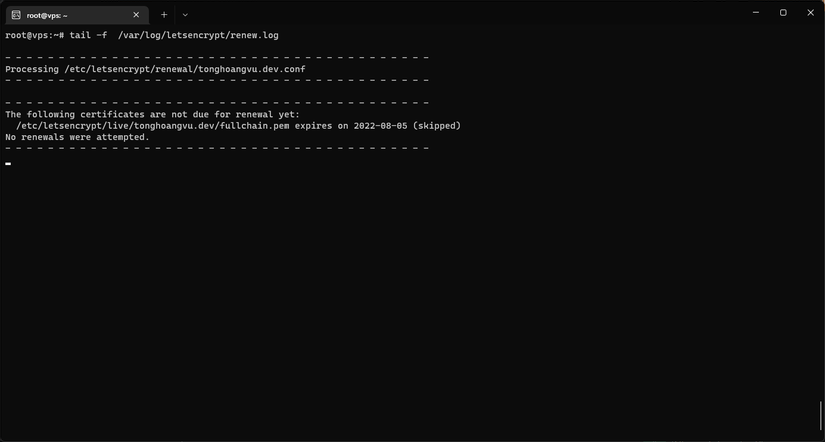Click the (skipped) text
The image size is (825, 442).
[x=437, y=126]
